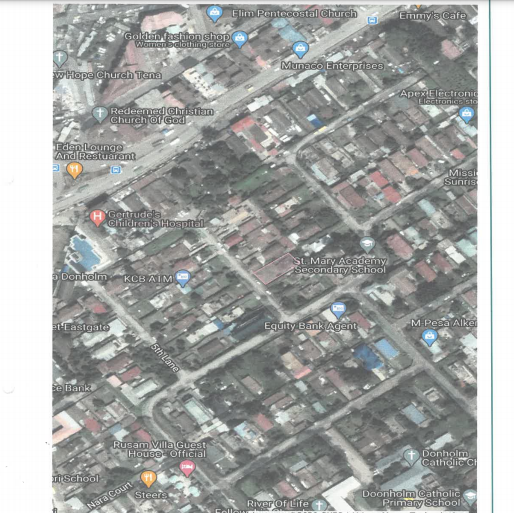Select the Equity Bank Agent pin

coord(338,309)
